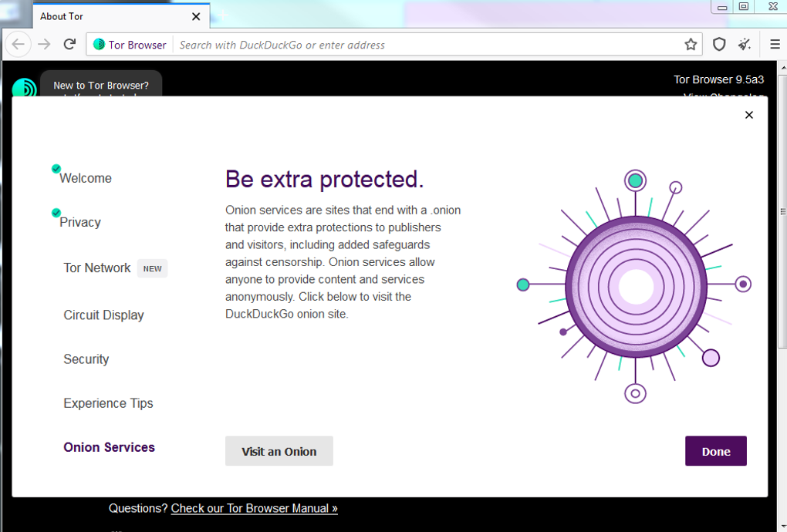Close the browser window

[x=772, y=6]
